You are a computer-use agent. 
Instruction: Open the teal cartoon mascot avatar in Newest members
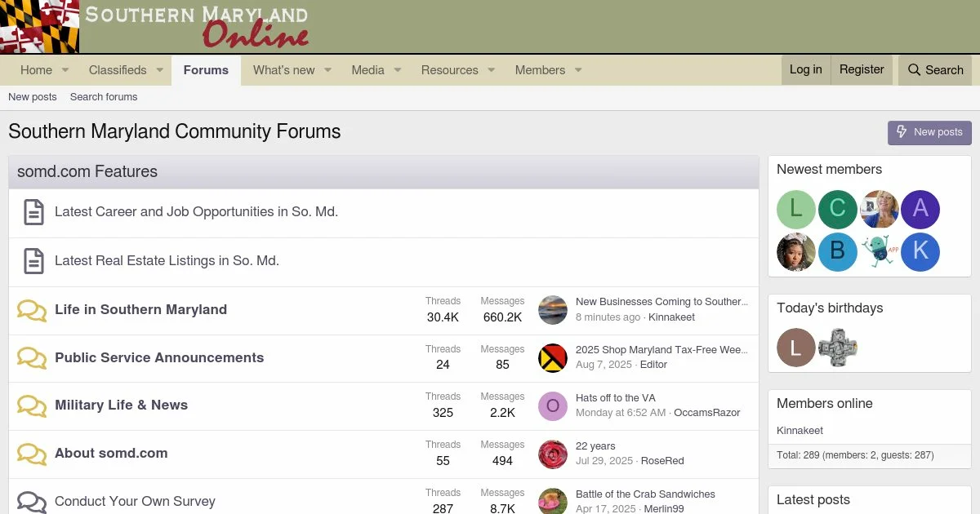(880, 252)
